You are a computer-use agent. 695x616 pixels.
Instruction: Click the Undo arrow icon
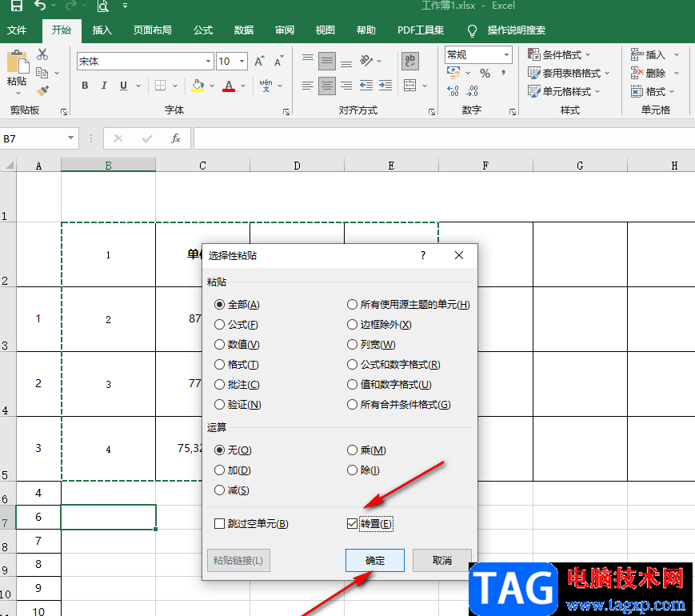click(x=40, y=6)
